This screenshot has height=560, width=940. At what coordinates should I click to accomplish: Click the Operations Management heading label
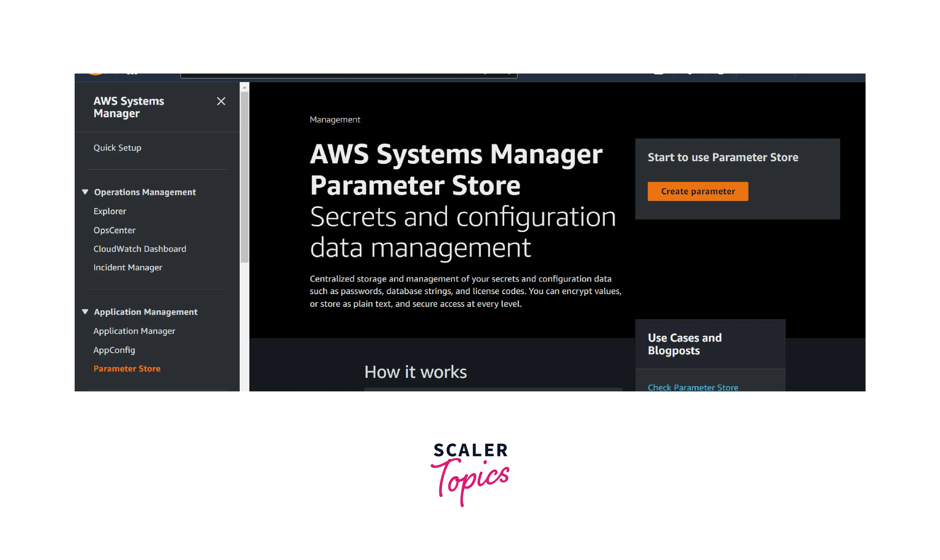click(x=145, y=192)
